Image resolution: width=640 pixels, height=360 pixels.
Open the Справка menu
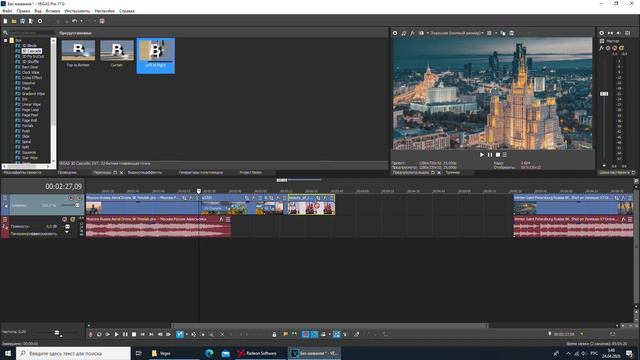[127, 11]
